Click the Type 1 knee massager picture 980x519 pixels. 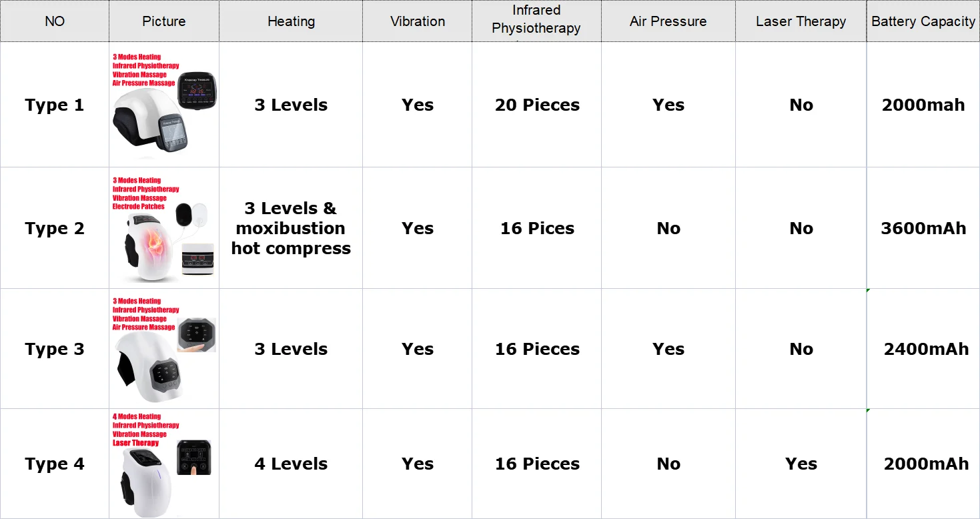click(x=164, y=105)
